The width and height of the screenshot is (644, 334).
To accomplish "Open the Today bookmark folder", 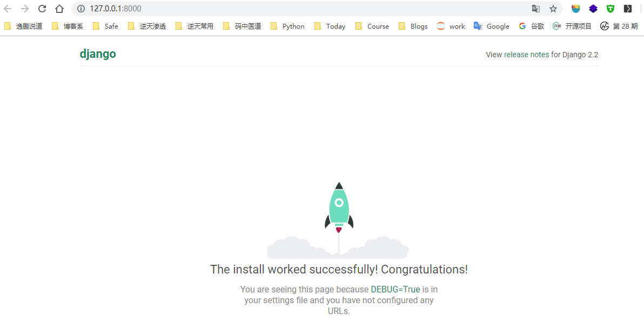I will click(330, 26).
